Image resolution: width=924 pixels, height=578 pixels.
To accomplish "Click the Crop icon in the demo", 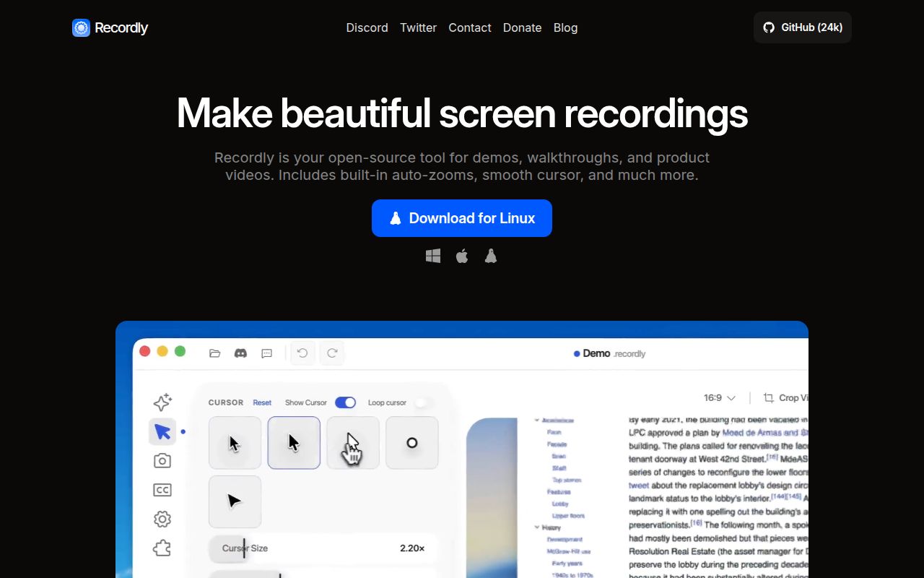I will (x=769, y=397).
